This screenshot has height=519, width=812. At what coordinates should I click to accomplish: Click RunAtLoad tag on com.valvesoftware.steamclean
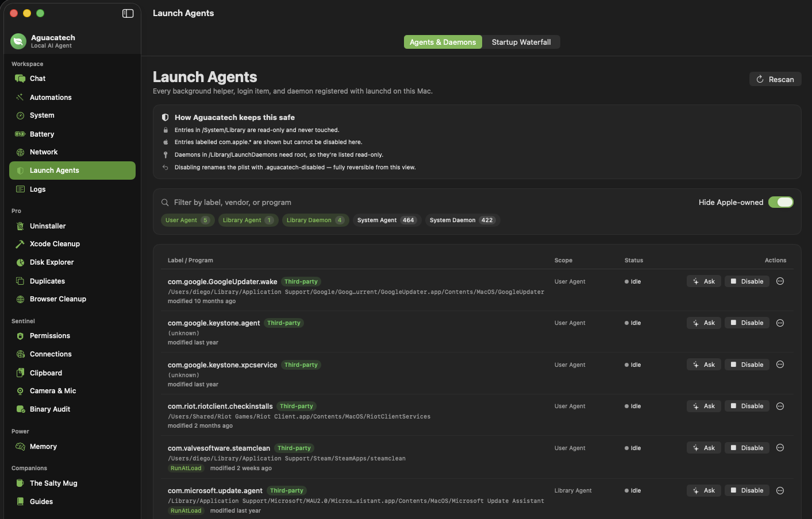pos(186,468)
